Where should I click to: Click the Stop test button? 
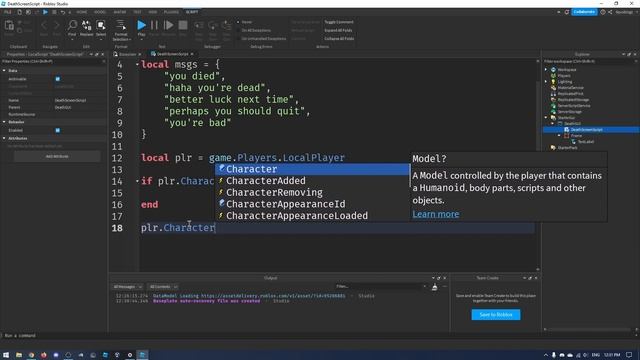(183, 25)
